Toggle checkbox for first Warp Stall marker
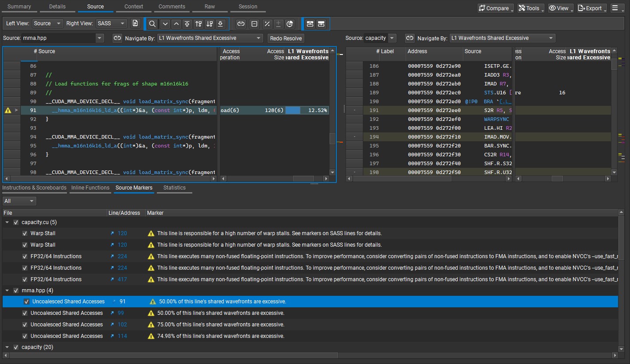630x364 pixels. pyautogui.click(x=25, y=233)
